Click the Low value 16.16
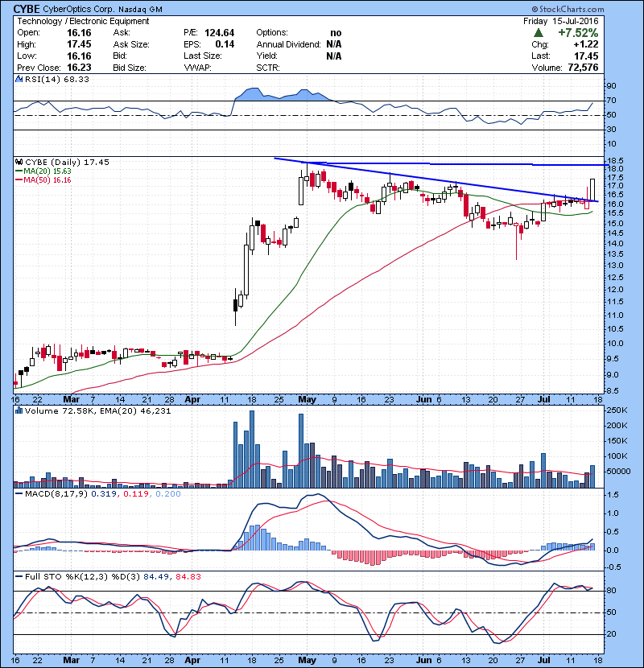 [x=79, y=56]
